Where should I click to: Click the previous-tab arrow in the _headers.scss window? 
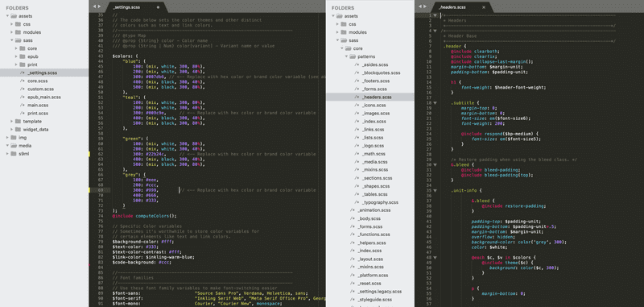coord(420,6)
